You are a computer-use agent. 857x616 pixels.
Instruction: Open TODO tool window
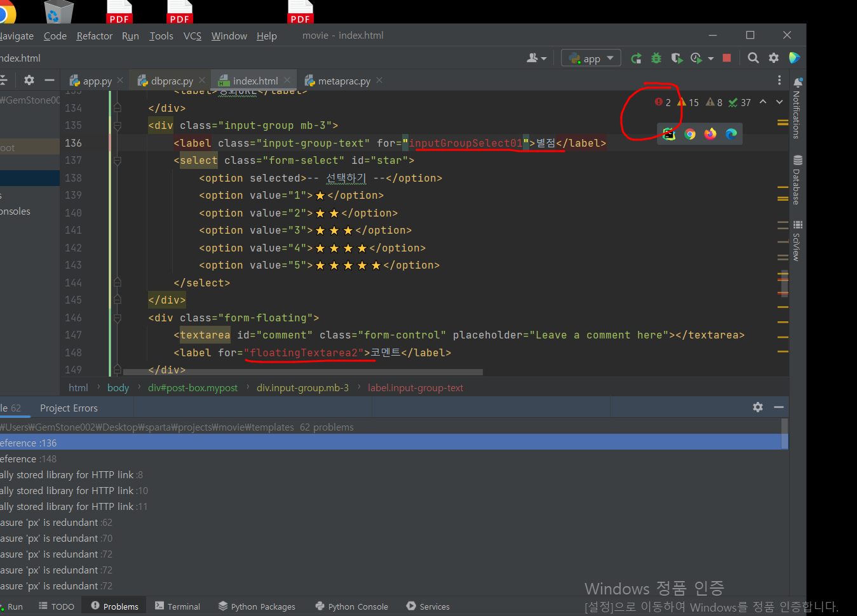(57, 606)
